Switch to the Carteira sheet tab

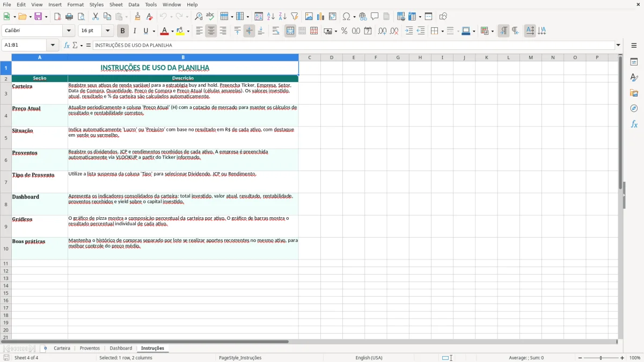62,348
